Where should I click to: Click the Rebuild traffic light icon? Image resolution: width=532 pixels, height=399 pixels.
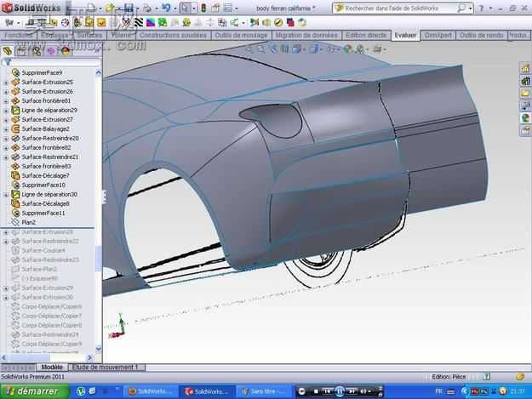[x=203, y=8]
